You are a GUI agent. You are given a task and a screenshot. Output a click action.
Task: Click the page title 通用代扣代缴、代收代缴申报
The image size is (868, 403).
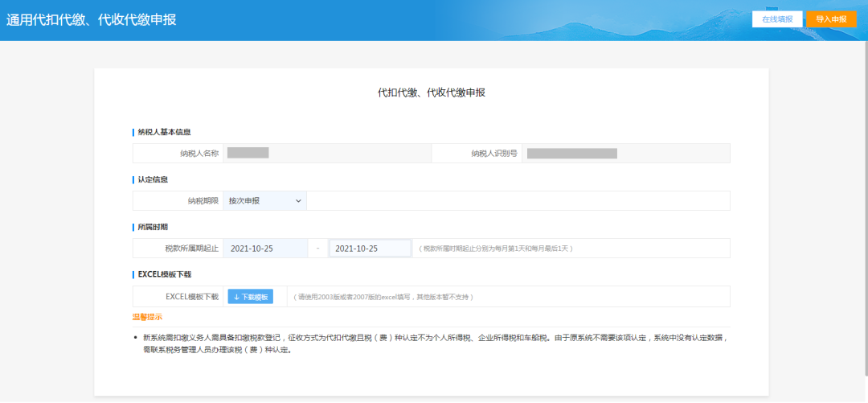pos(92,20)
